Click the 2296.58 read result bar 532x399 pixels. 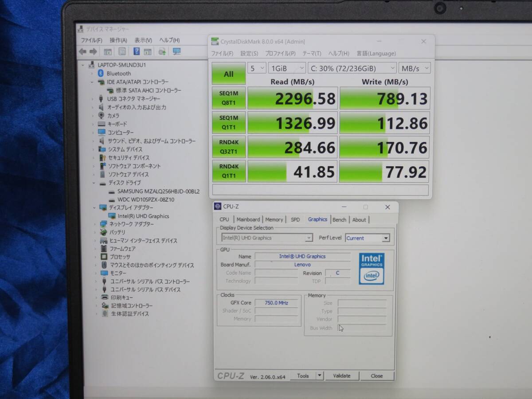pos(293,98)
